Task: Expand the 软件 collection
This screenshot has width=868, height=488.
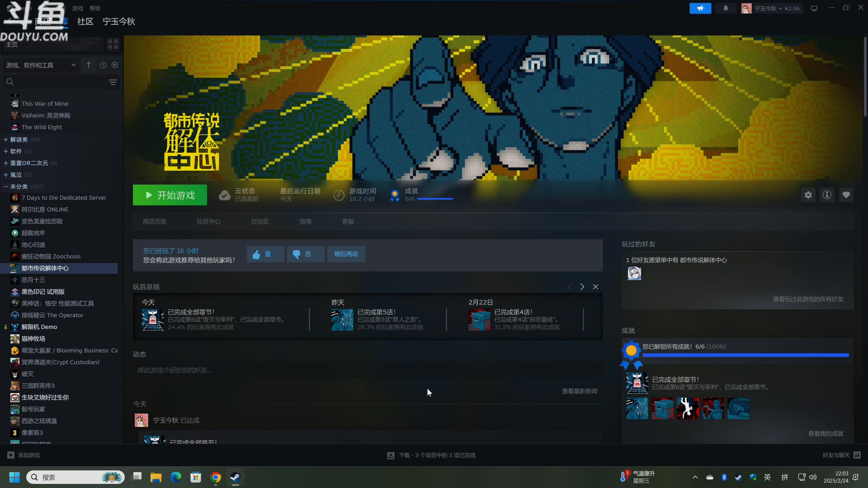Action: pyautogui.click(x=6, y=151)
